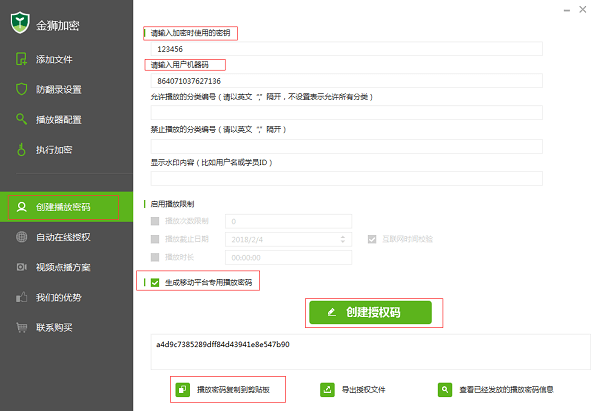Click the green search icon for issued passwords

(445, 390)
